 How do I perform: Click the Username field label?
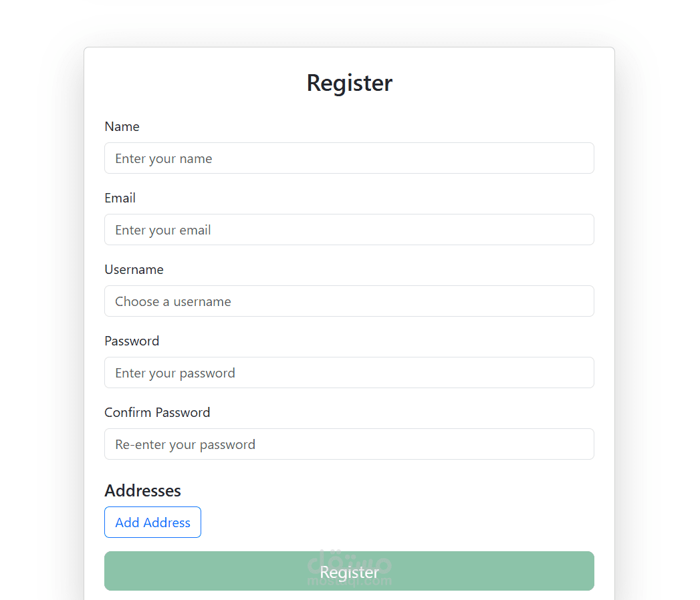134,270
